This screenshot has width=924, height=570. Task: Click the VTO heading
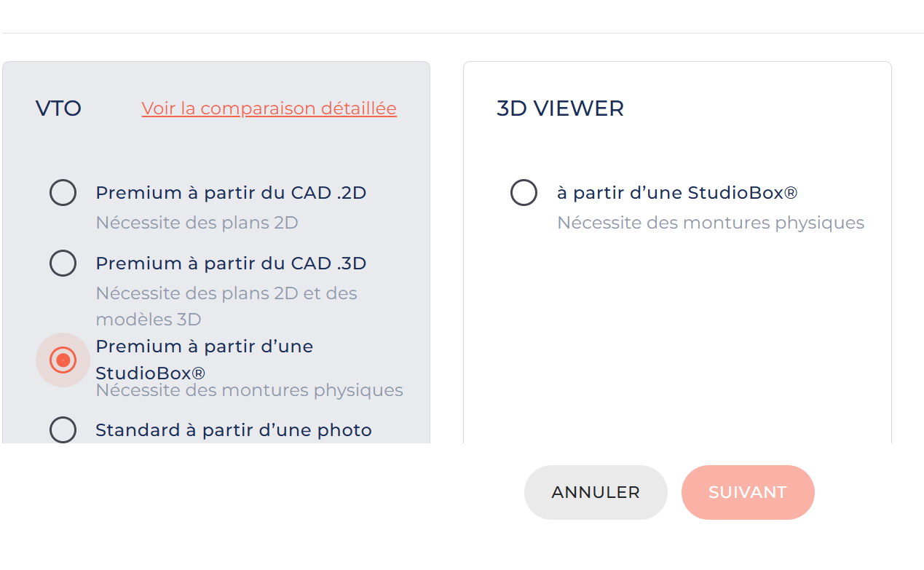pyautogui.click(x=58, y=108)
